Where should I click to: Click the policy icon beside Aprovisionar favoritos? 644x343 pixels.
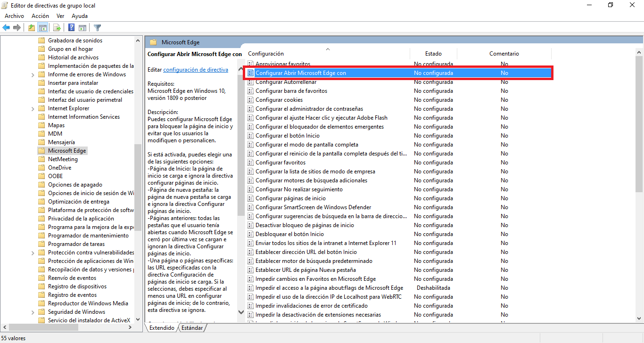[x=251, y=64]
